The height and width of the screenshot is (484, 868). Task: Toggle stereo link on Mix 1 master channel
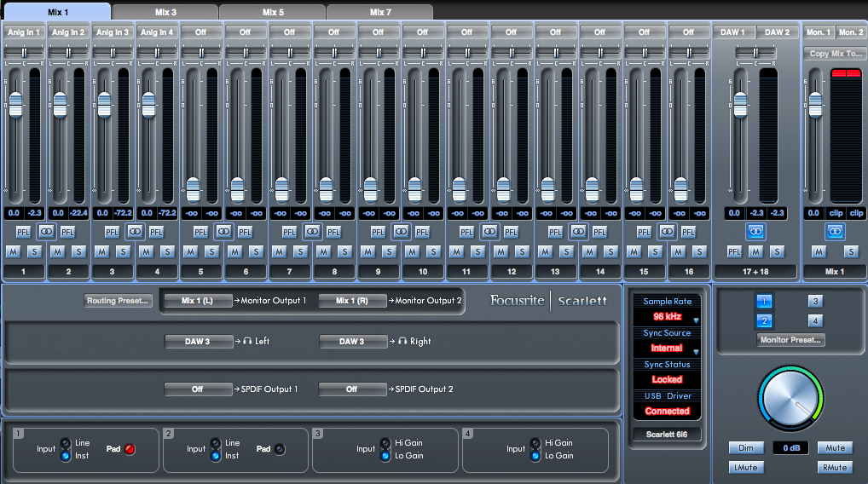[835, 231]
